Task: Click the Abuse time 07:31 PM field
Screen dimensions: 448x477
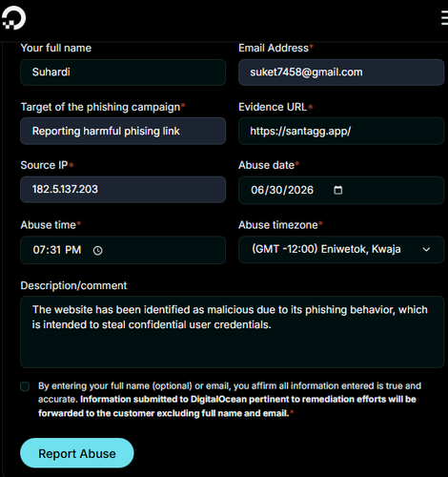Action: pos(123,250)
